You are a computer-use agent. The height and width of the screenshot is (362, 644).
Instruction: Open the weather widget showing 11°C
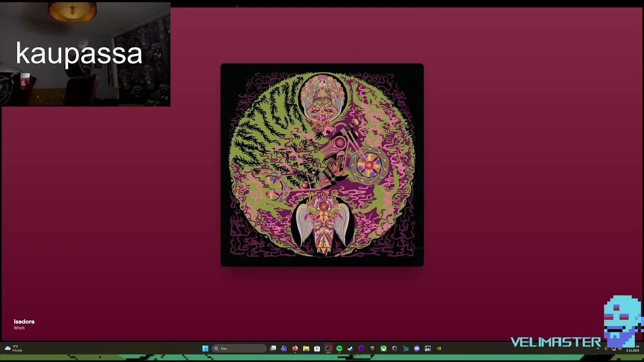click(14, 348)
